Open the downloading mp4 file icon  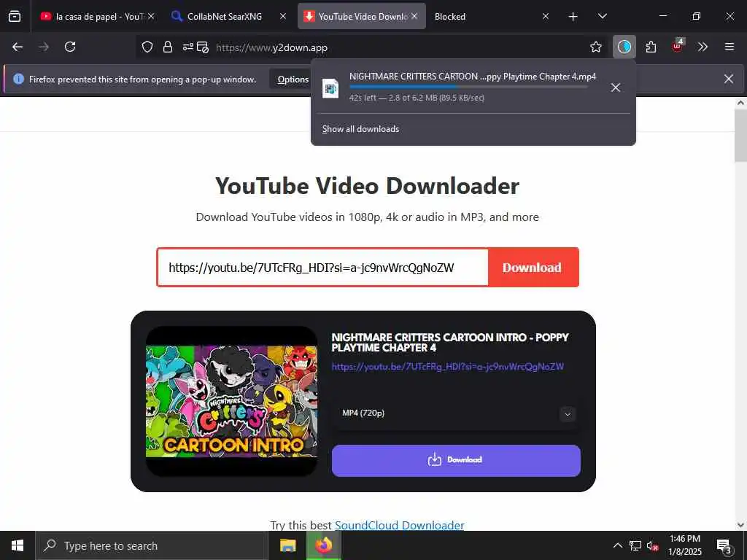(x=330, y=88)
